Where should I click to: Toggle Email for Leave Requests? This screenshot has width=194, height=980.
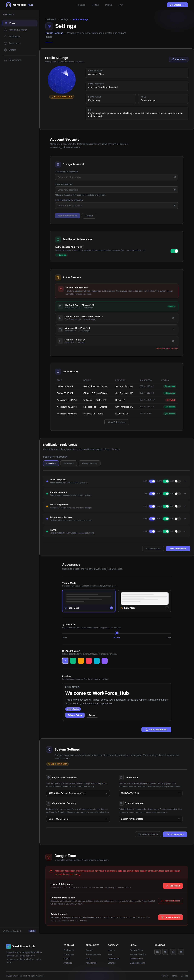(152, 481)
